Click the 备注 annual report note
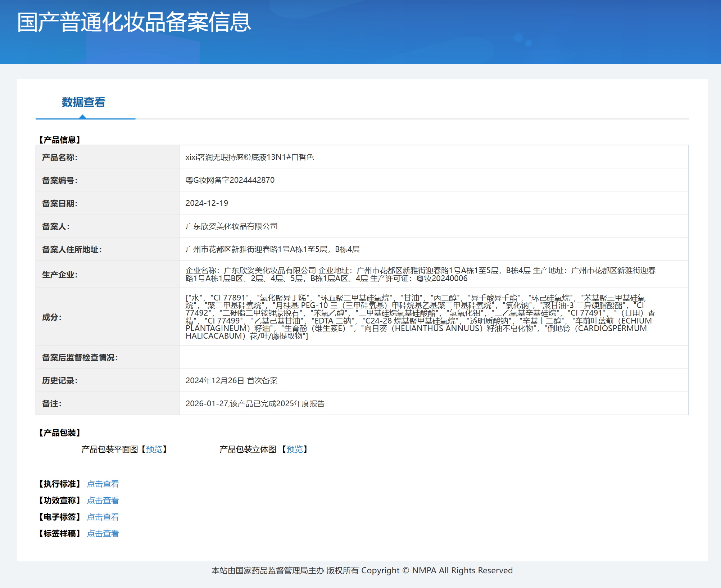The height and width of the screenshot is (588, 721). (255, 403)
